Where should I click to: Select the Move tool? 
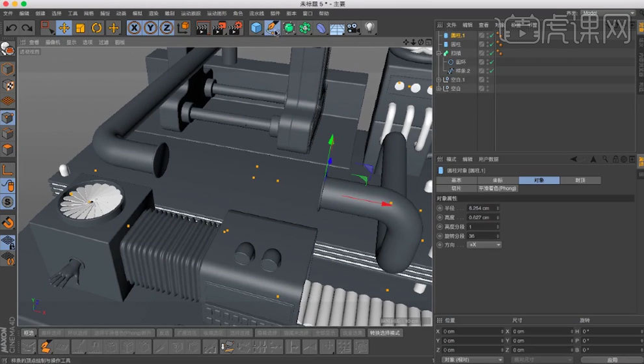point(64,27)
